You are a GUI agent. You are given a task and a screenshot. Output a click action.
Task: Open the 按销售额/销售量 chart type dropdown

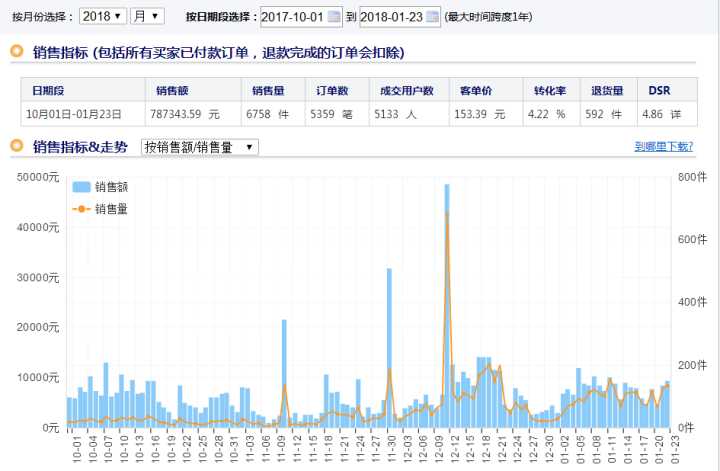(x=199, y=147)
